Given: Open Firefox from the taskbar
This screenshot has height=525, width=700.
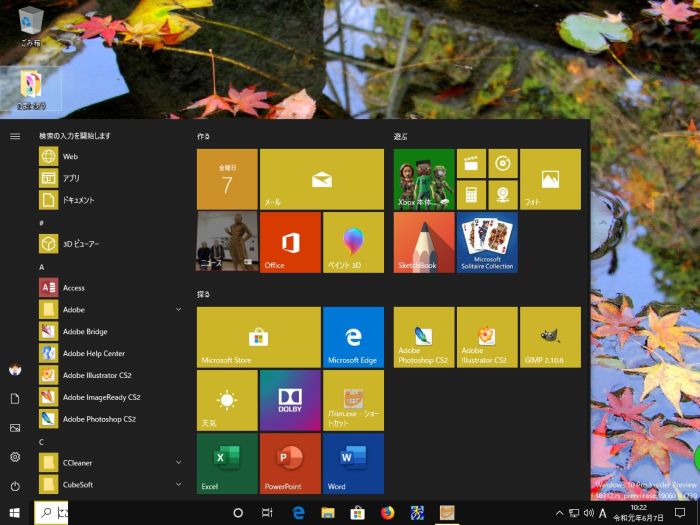Looking at the screenshot, I should pyautogui.click(x=388, y=512).
